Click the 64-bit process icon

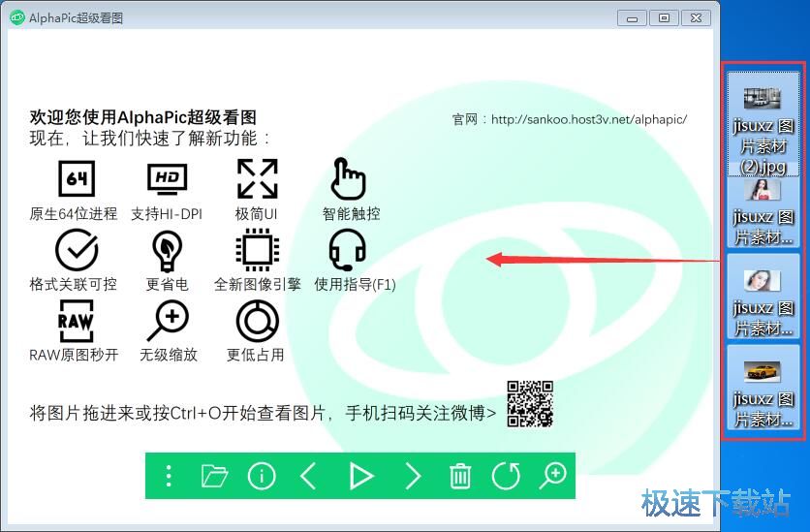77,178
